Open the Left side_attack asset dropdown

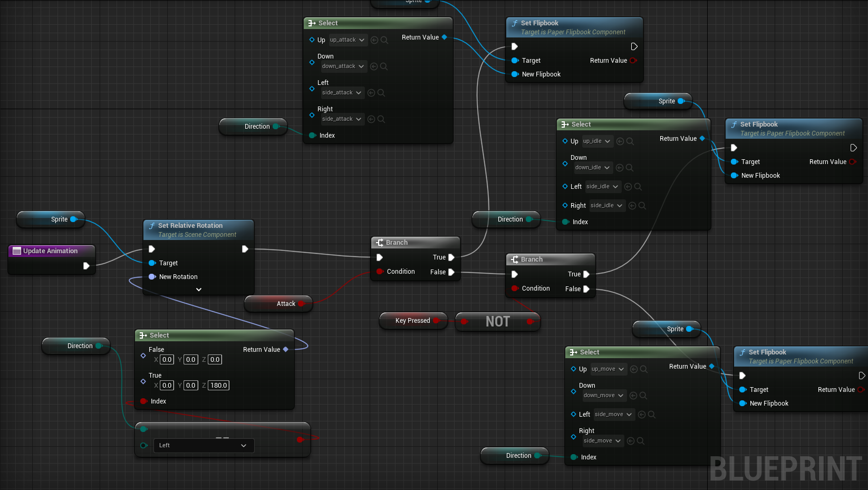342,93
